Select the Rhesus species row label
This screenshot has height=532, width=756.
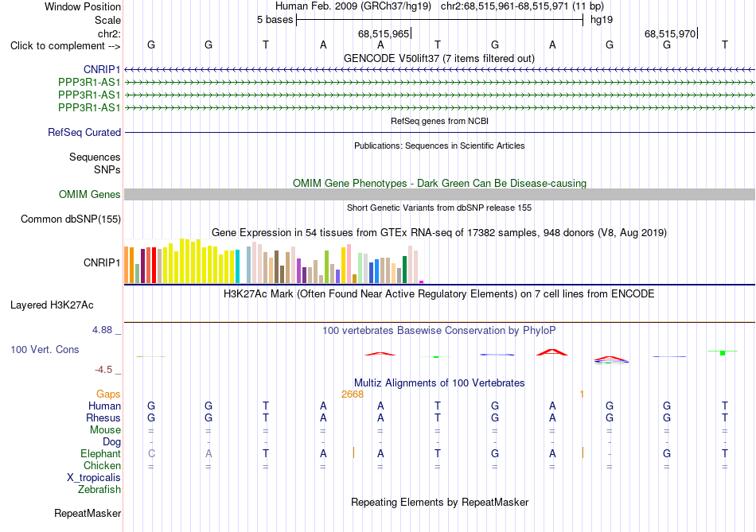pos(103,417)
